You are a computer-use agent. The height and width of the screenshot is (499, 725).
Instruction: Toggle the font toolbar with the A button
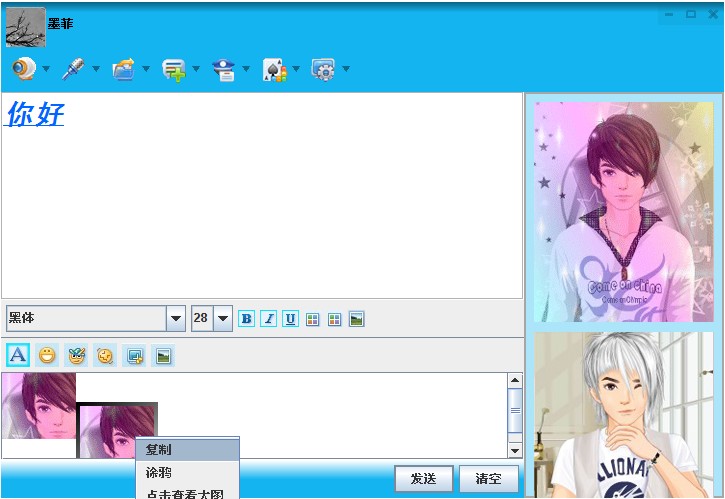(18, 355)
